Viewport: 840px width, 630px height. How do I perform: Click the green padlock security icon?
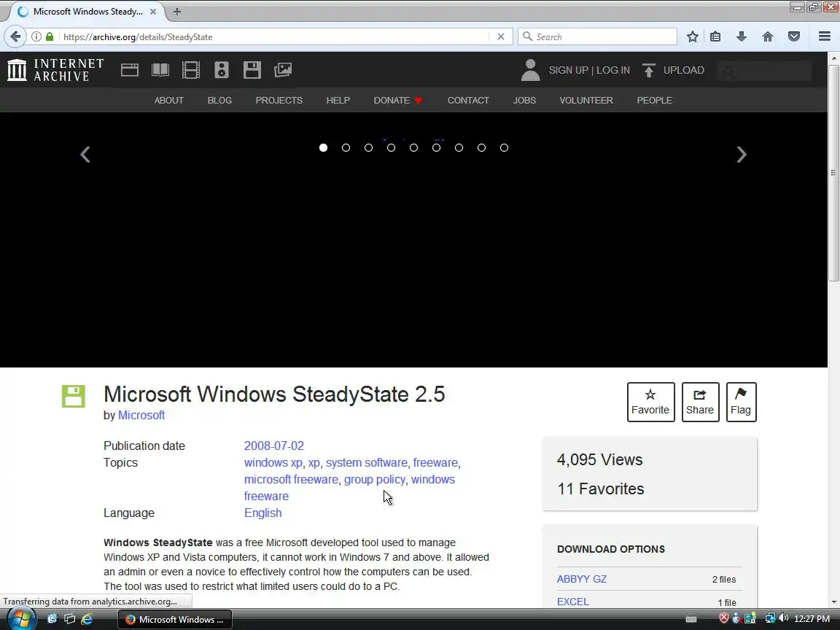coord(50,36)
